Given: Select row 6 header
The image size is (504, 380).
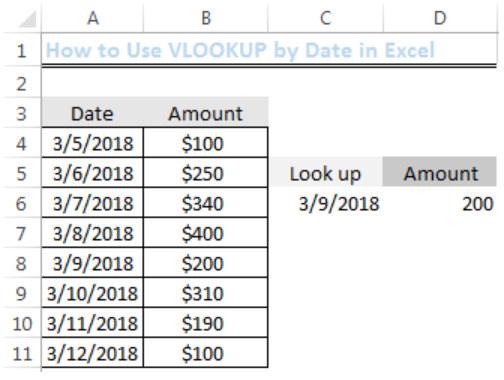Looking at the screenshot, I should click(x=22, y=203).
